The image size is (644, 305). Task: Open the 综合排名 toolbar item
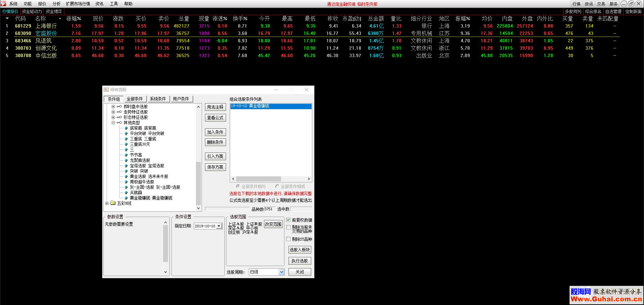click(x=593, y=11)
